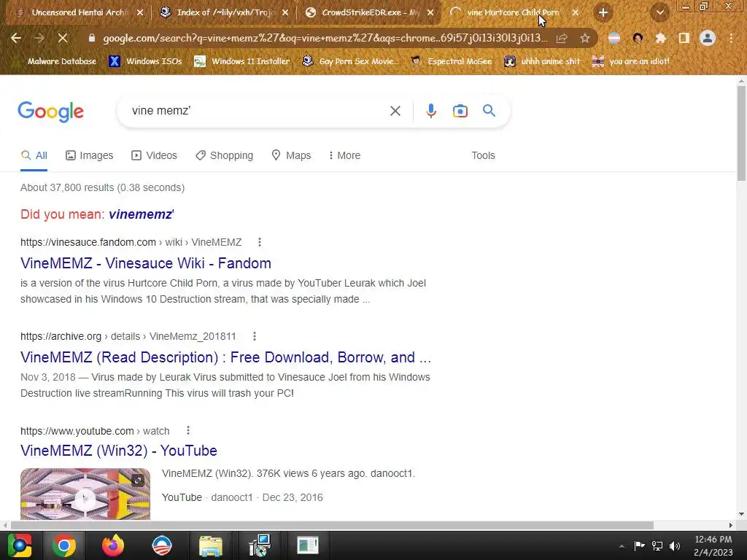Screen dimensions: 747x560
Task: Click the scroll-right arrow on the horizontal scrollbar
Action: [x=731, y=525]
